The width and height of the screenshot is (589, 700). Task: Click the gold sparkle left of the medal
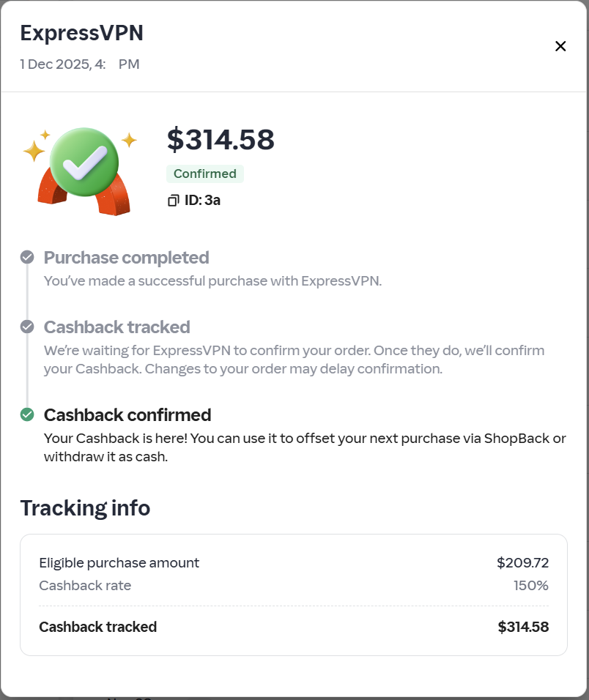34,150
